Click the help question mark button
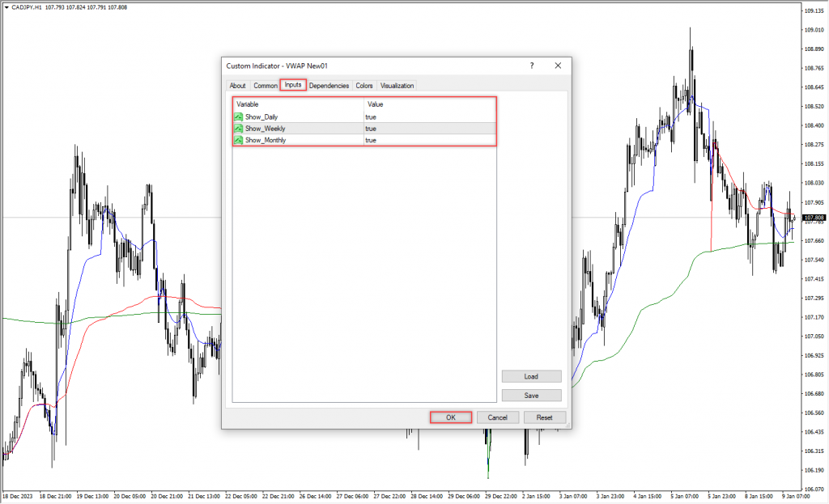This screenshot has height=504, width=829. [x=532, y=66]
